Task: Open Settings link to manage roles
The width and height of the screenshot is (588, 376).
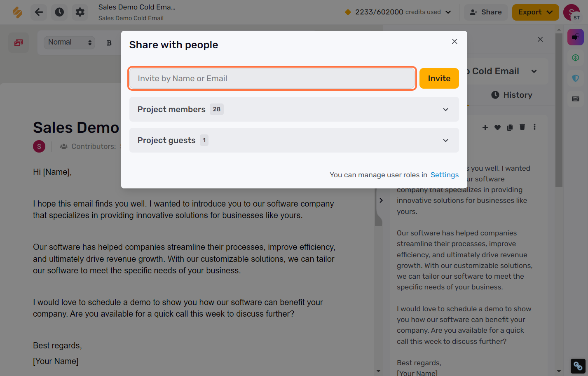Action: pos(445,175)
